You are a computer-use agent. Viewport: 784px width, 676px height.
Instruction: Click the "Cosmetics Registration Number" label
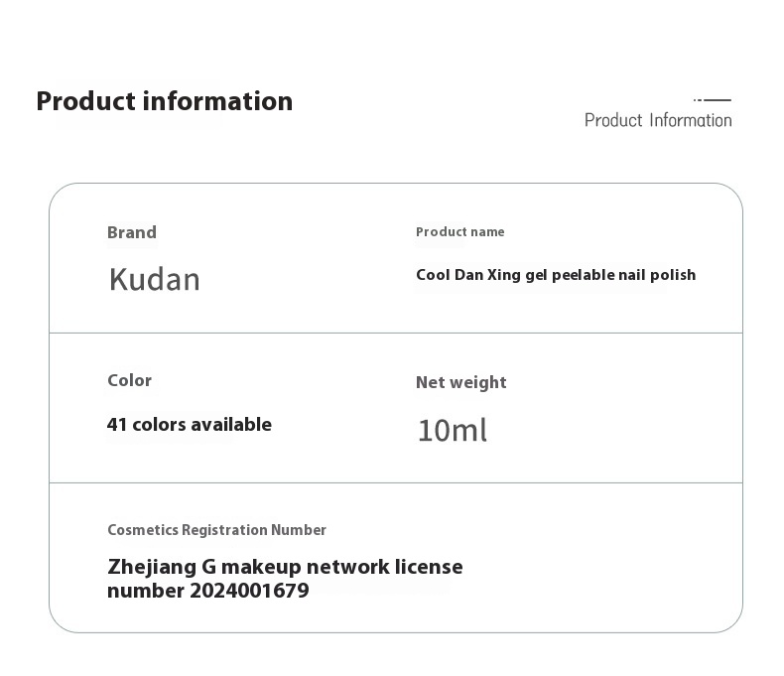[x=216, y=530]
